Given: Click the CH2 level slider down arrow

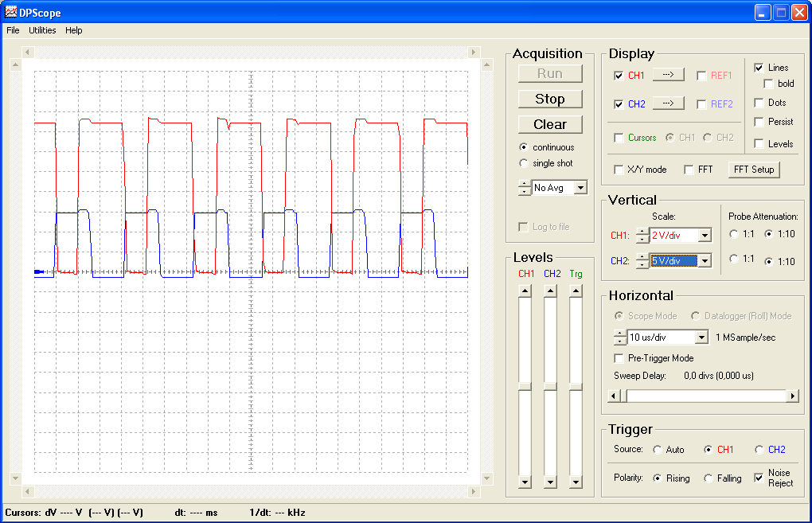Looking at the screenshot, I should coord(550,482).
